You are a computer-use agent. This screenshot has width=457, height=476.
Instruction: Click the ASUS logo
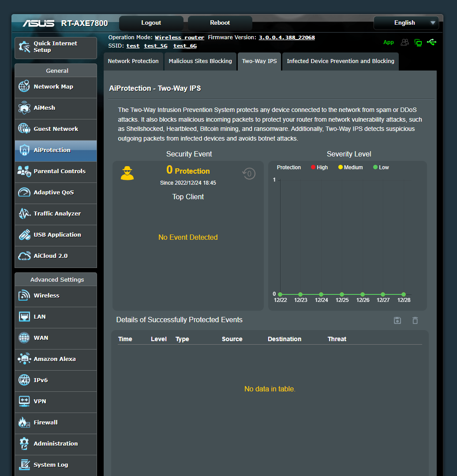38,23
